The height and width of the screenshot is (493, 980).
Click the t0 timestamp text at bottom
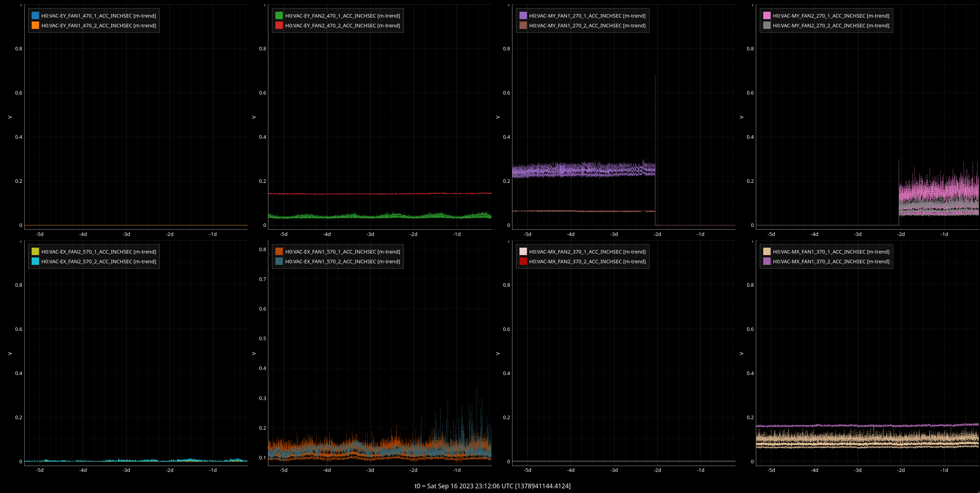[493, 486]
